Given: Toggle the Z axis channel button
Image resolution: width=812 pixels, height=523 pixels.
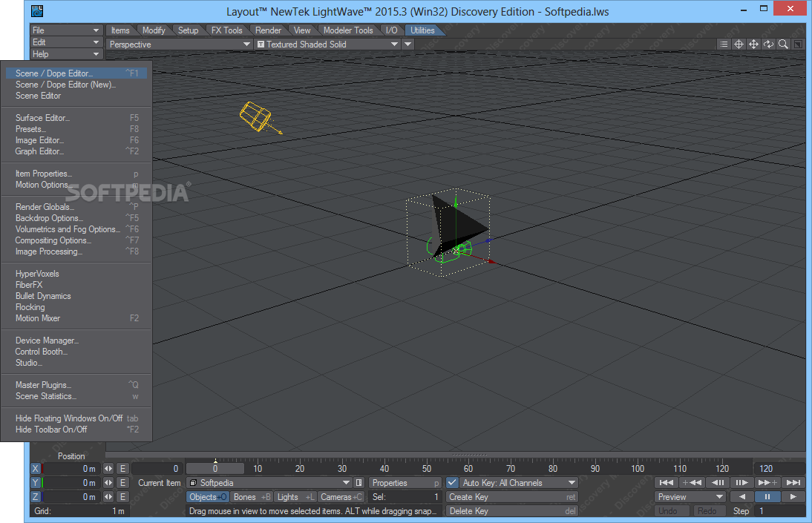Looking at the screenshot, I should point(35,496).
